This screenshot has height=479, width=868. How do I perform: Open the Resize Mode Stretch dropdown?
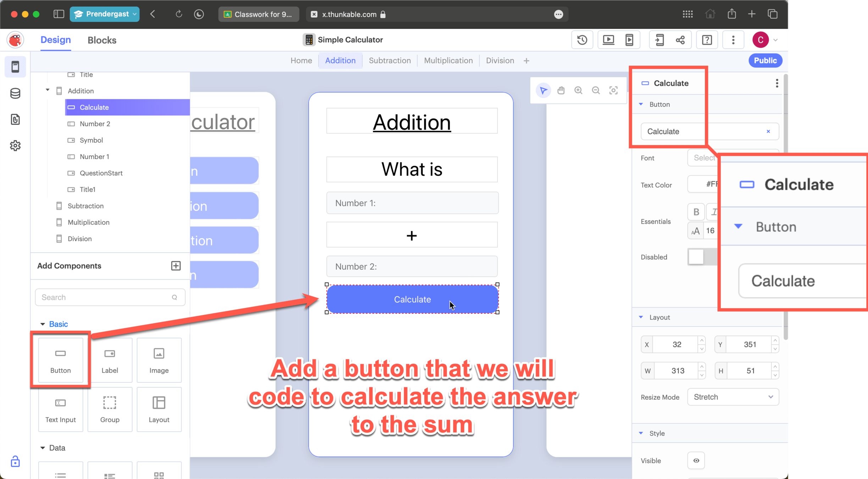tap(733, 397)
